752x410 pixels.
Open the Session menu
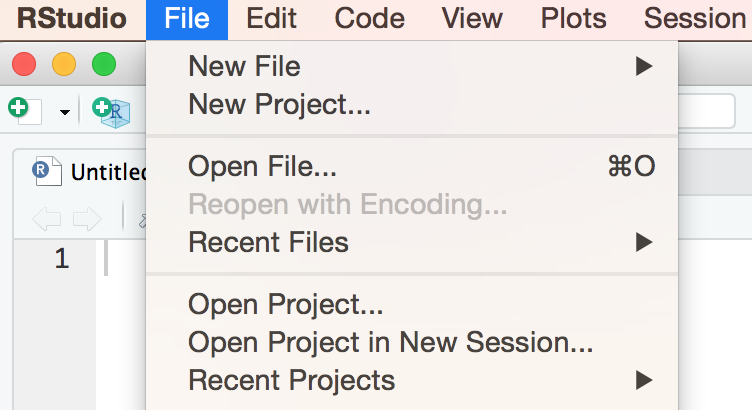pyautogui.click(x=694, y=19)
